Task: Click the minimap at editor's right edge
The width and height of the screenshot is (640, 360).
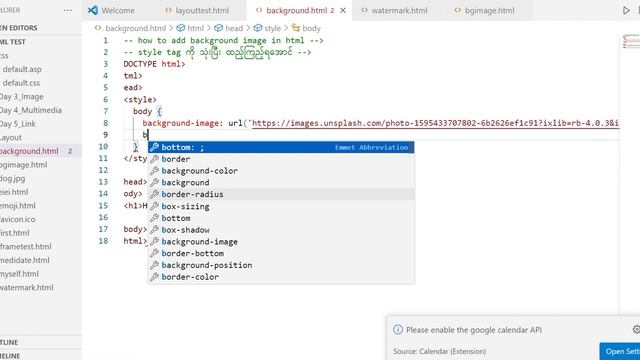Action: (x=631, y=41)
